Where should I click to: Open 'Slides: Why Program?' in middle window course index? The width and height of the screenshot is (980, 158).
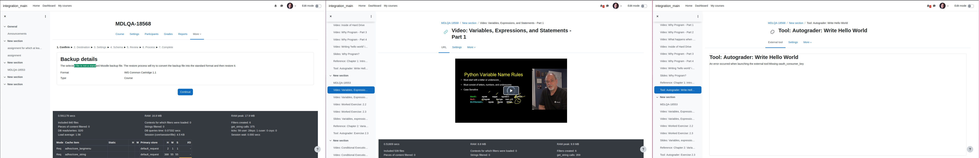click(x=346, y=54)
